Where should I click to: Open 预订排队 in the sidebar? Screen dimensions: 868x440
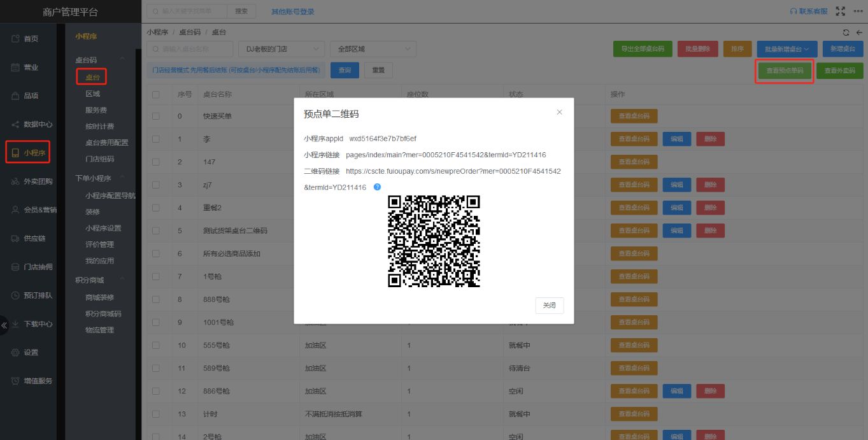(32, 295)
